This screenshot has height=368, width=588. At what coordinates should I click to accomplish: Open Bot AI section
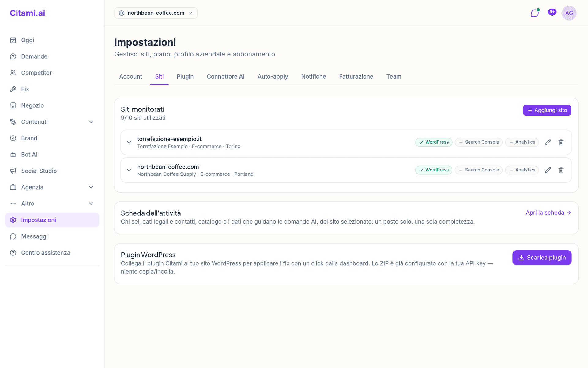tap(52, 155)
